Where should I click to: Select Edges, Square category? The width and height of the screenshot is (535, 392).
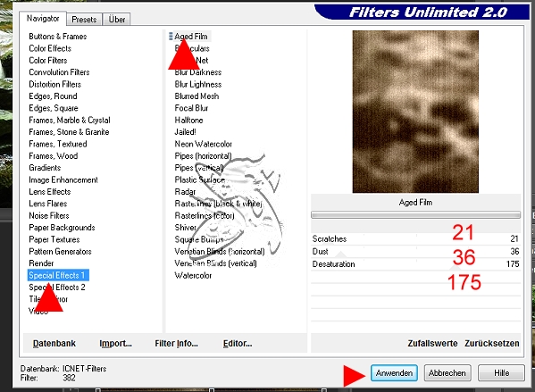[x=54, y=108]
